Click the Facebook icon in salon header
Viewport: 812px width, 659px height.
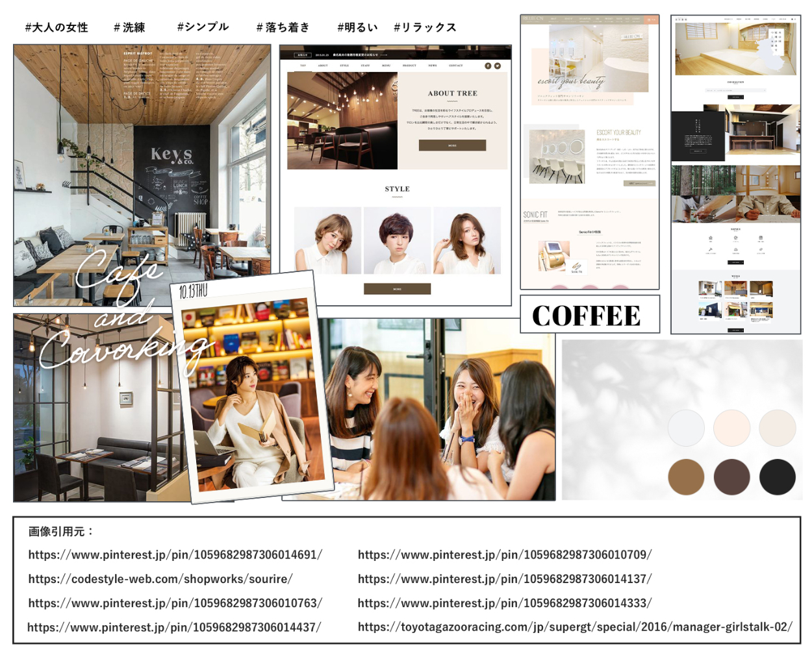click(488, 66)
